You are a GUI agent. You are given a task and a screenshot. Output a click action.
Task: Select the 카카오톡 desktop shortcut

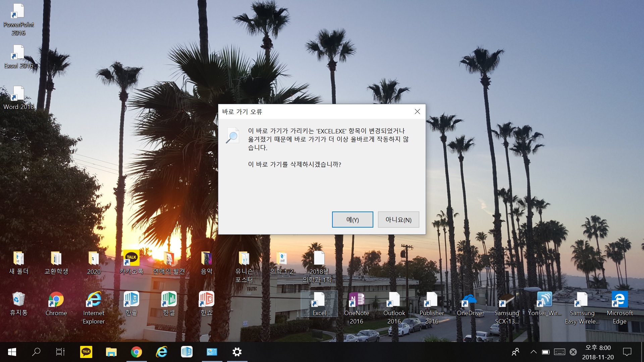pos(131,263)
